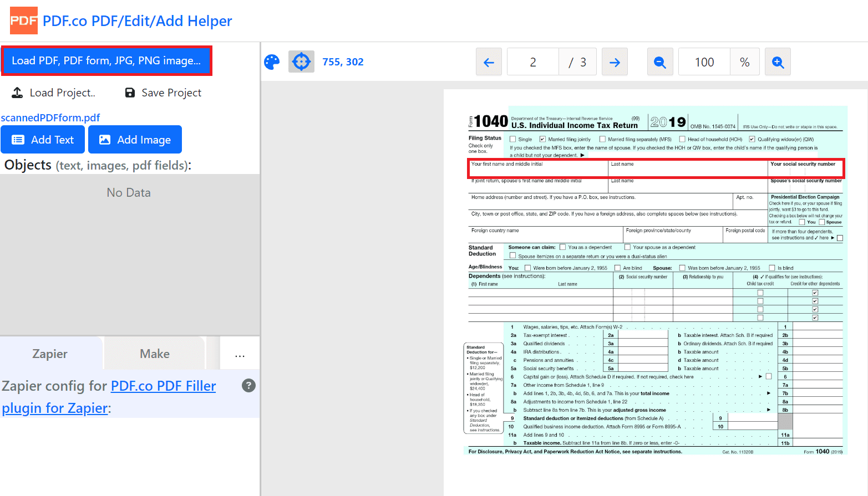This screenshot has width=868, height=496.
Task: Open the Zapier help question mark
Action: [249, 386]
